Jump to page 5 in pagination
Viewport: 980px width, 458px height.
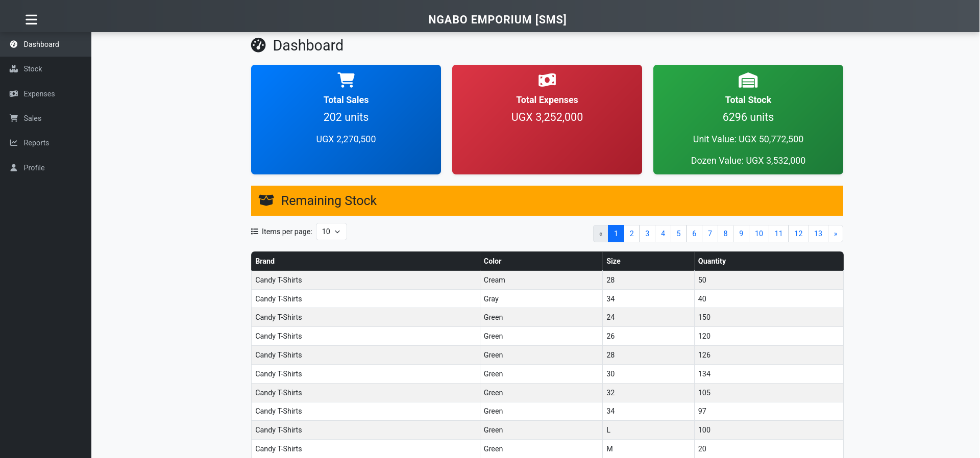tap(679, 234)
